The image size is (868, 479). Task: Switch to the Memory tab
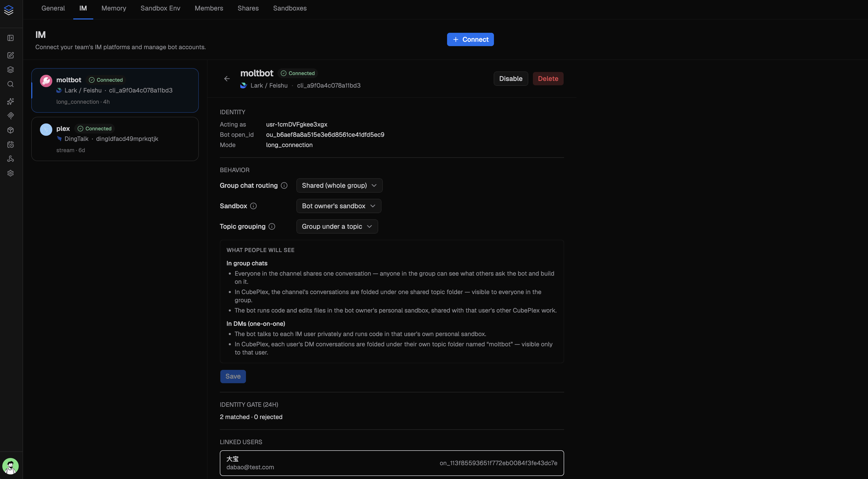click(113, 8)
